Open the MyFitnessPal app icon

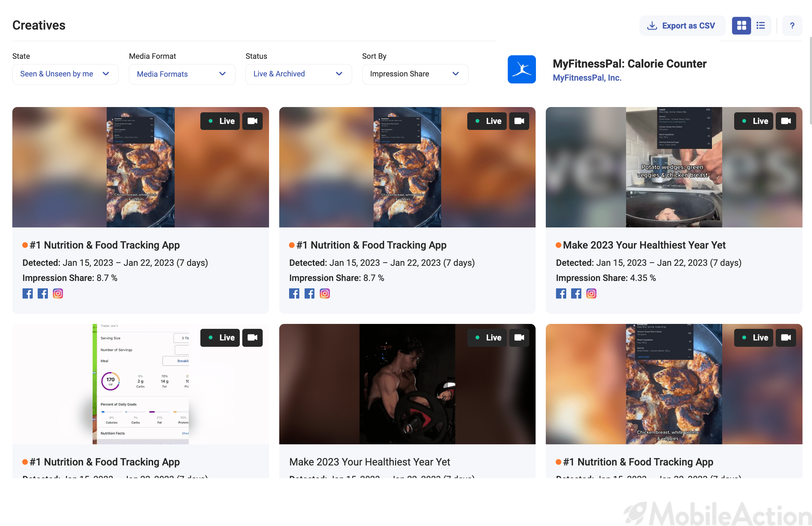point(521,69)
